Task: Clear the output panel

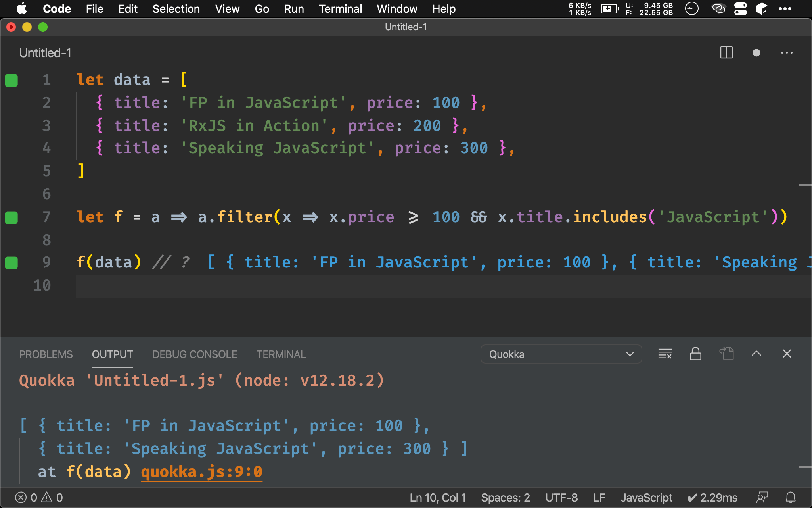Action: (x=665, y=354)
